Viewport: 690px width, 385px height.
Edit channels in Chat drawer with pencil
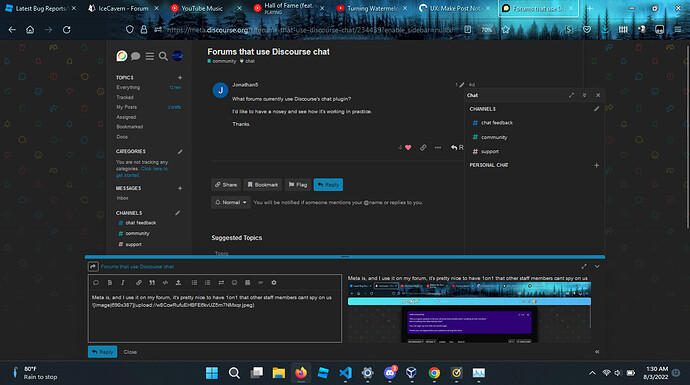tap(596, 109)
